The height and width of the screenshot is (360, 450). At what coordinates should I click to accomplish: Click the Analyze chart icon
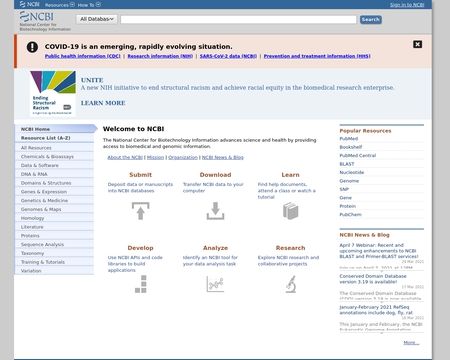215,284
